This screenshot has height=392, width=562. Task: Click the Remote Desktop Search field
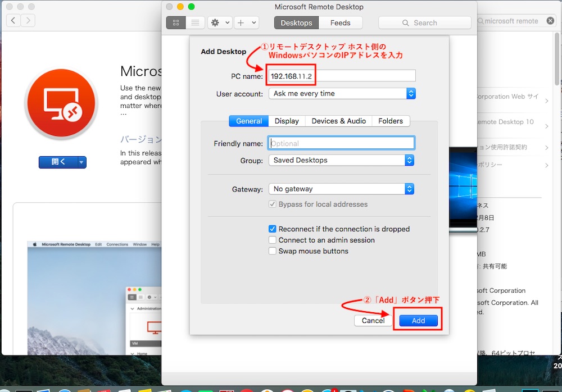(x=425, y=22)
